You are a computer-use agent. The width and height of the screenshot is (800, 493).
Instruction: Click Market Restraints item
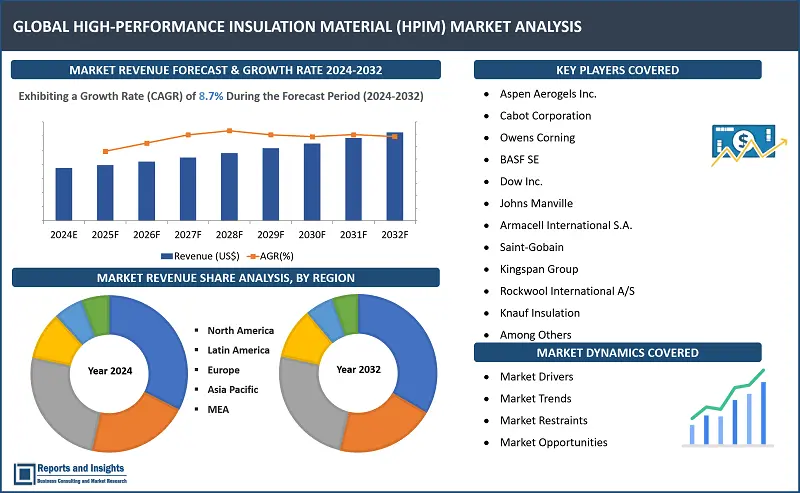(x=543, y=421)
